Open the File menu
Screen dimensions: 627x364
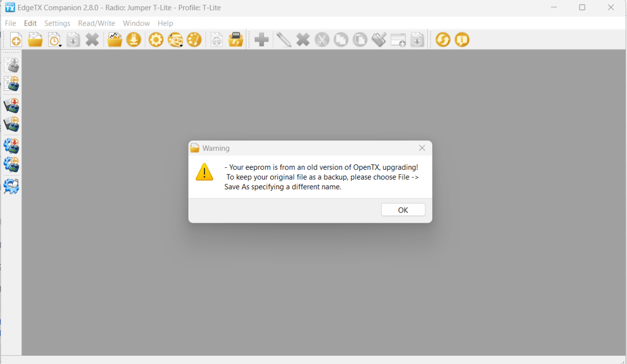coord(10,23)
